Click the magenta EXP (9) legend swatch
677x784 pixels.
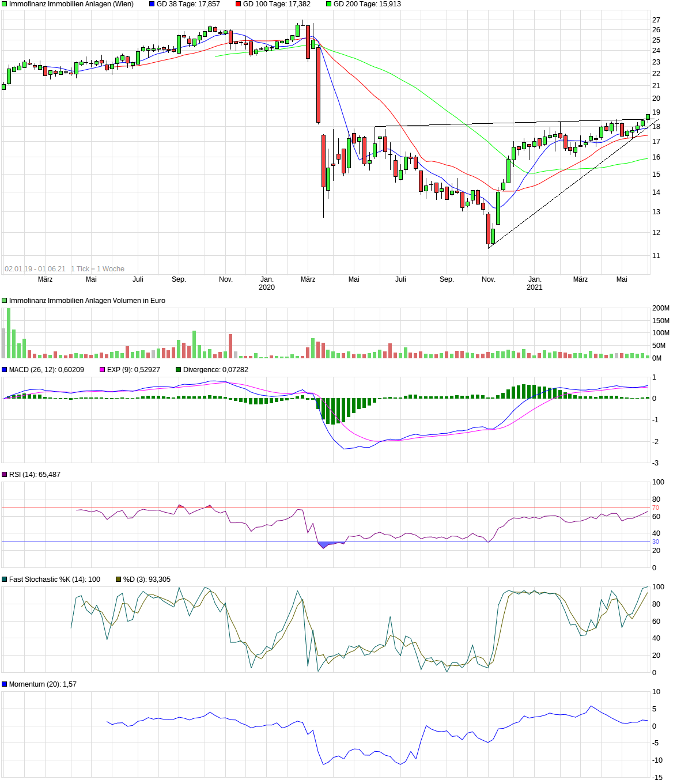(103, 370)
